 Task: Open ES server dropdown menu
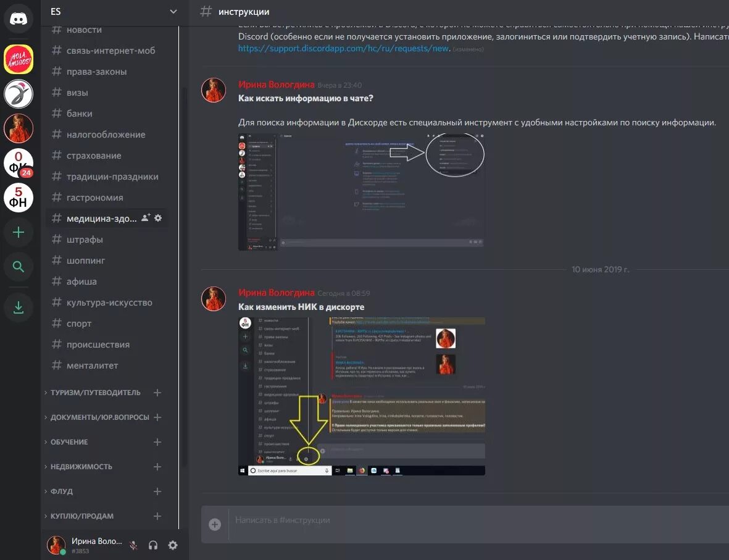(173, 12)
